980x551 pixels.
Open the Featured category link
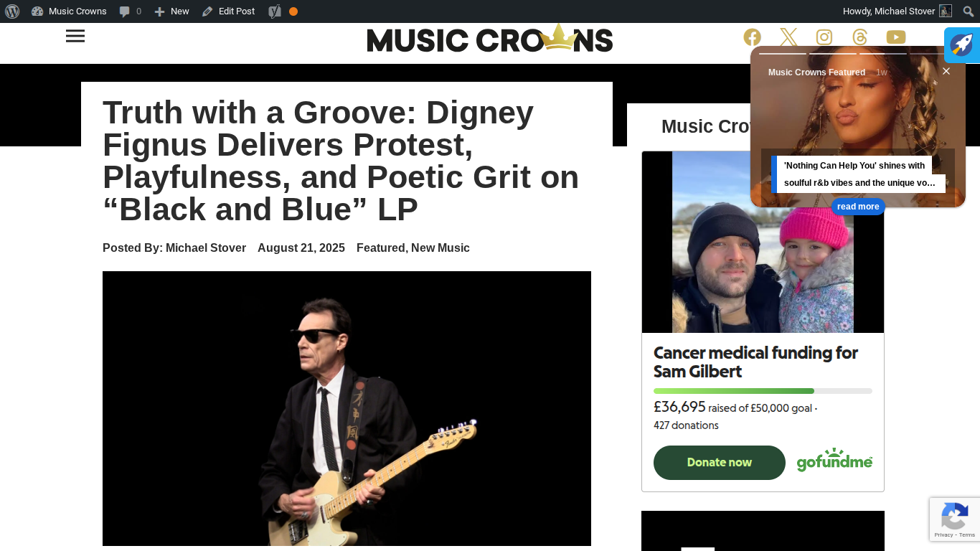pos(380,248)
